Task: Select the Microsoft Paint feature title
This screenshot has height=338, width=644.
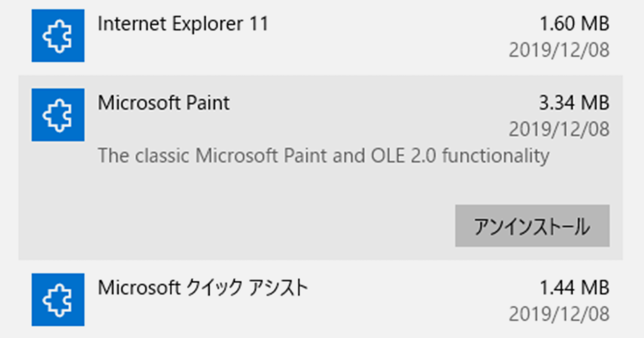Action: [x=164, y=102]
